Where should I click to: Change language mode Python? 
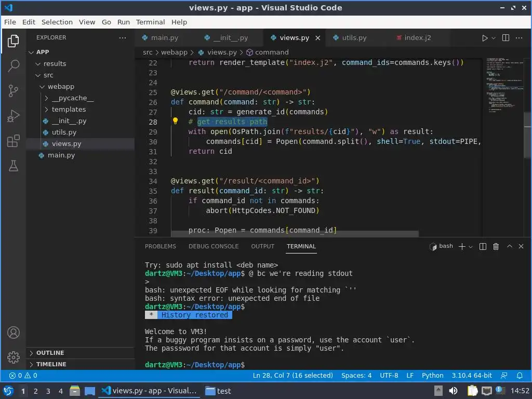tap(433, 376)
